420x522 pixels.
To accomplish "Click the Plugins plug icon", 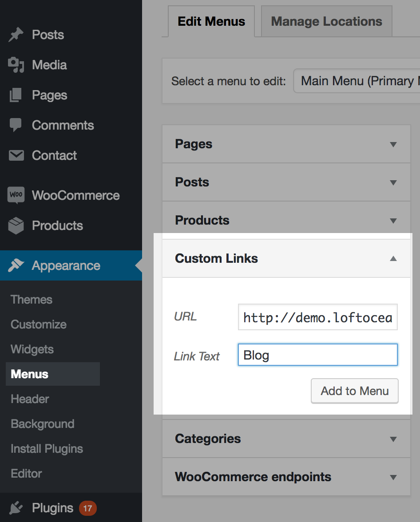I will point(16,507).
